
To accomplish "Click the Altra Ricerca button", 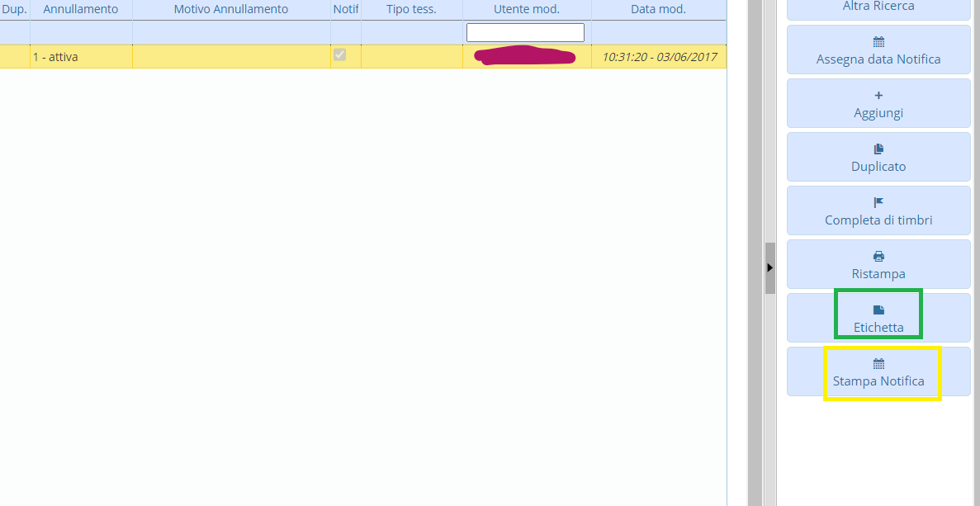I will [x=878, y=7].
